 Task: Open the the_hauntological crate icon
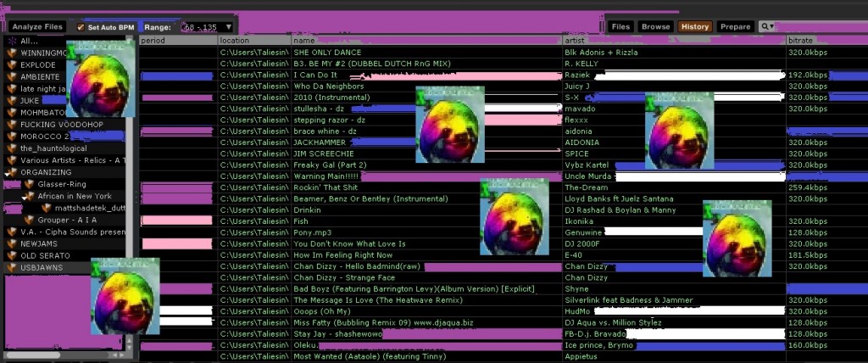coord(12,148)
